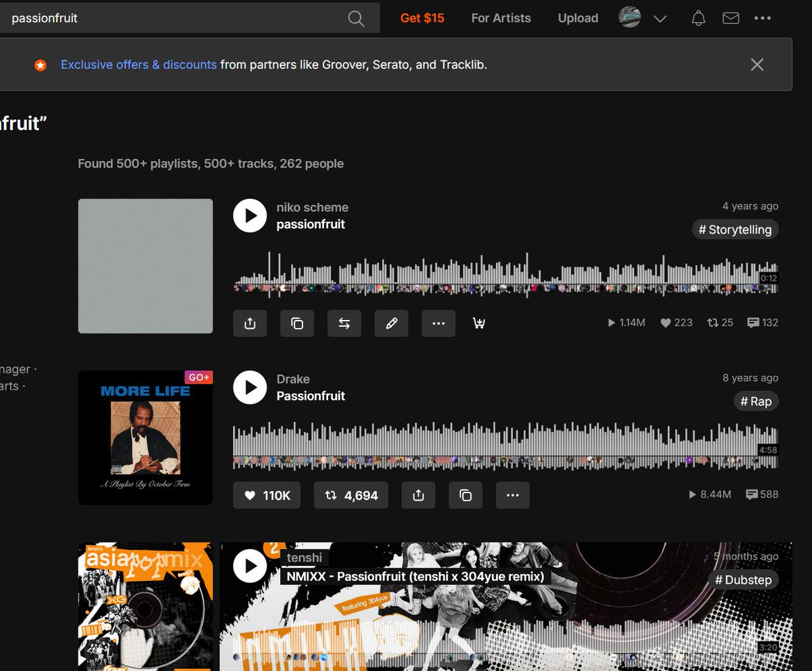Screen dimensions: 812x671
Task: Click the 8 years ago timestamp
Action: pyautogui.click(x=750, y=378)
